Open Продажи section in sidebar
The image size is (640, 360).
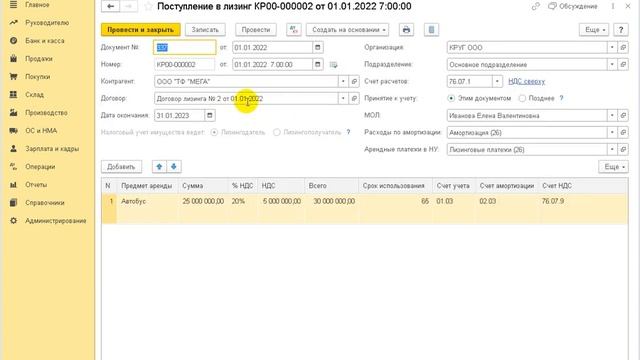[39, 59]
